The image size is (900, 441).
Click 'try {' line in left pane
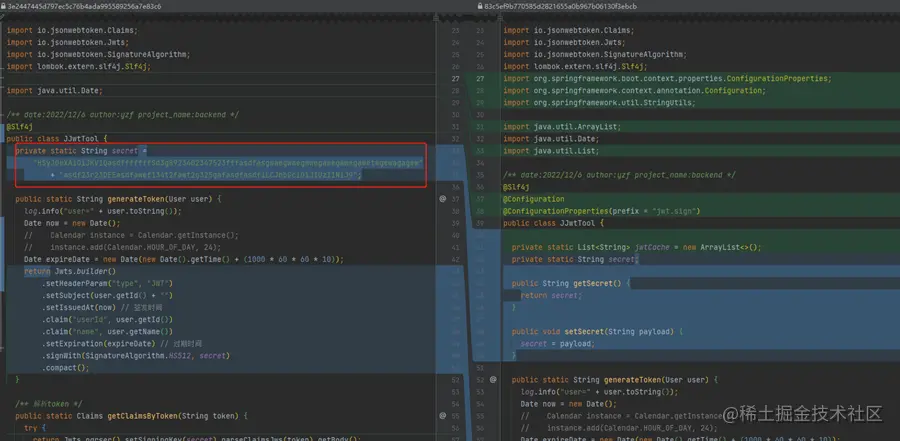click(x=35, y=428)
